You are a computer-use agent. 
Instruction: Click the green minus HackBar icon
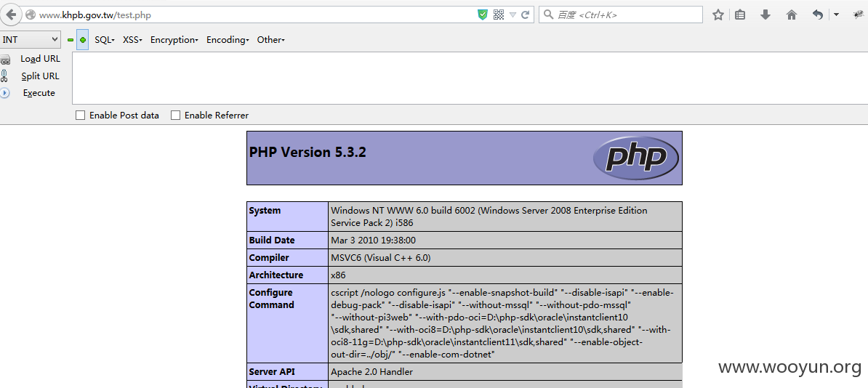click(71, 40)
